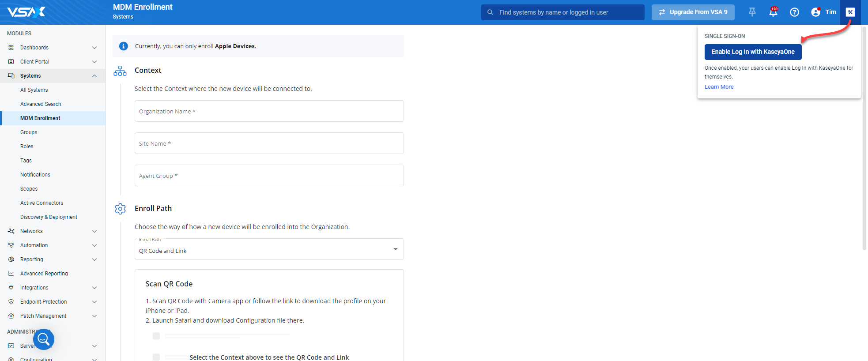Expand the Automation chevron
868x361 pixels.
tap(94, 245)
